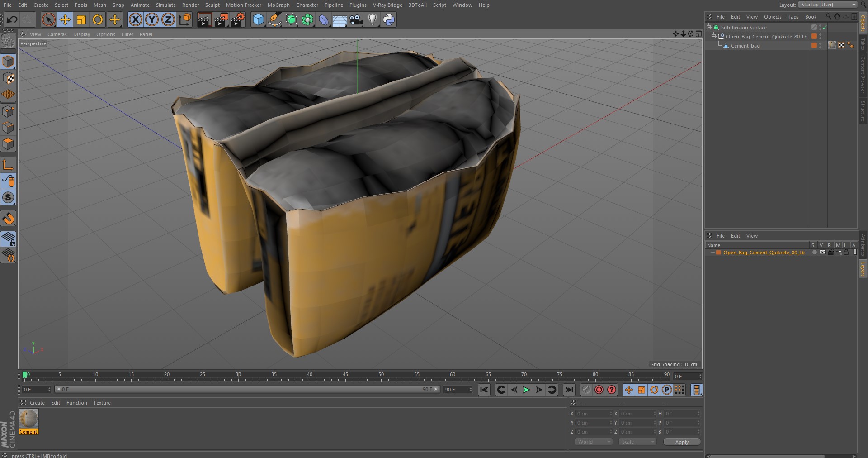Enable the Axis tool
This screenshot has width=868, height=458.
point(8,165)
